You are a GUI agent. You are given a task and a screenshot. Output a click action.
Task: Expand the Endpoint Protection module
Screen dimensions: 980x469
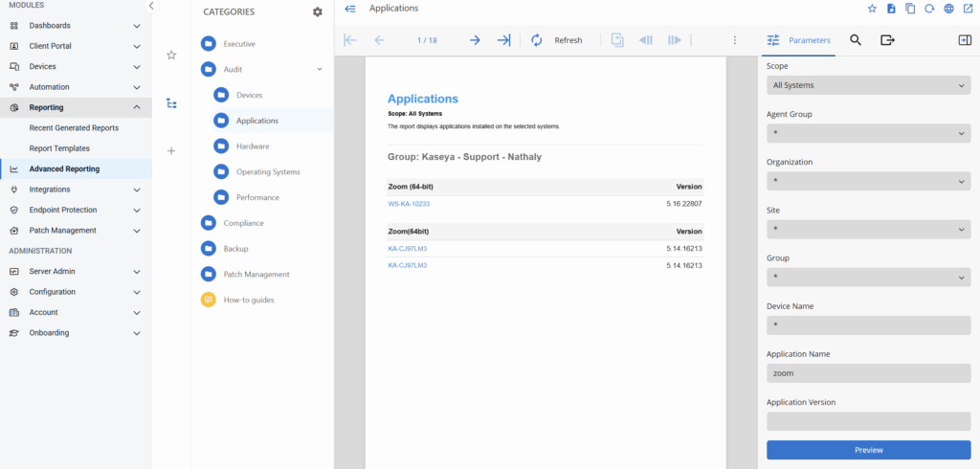[x=137, y=211]
